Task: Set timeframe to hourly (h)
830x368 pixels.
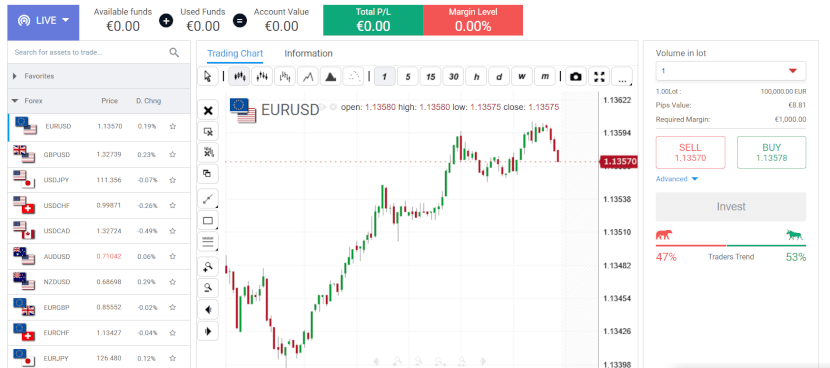Action: click(x=476, y=77)
